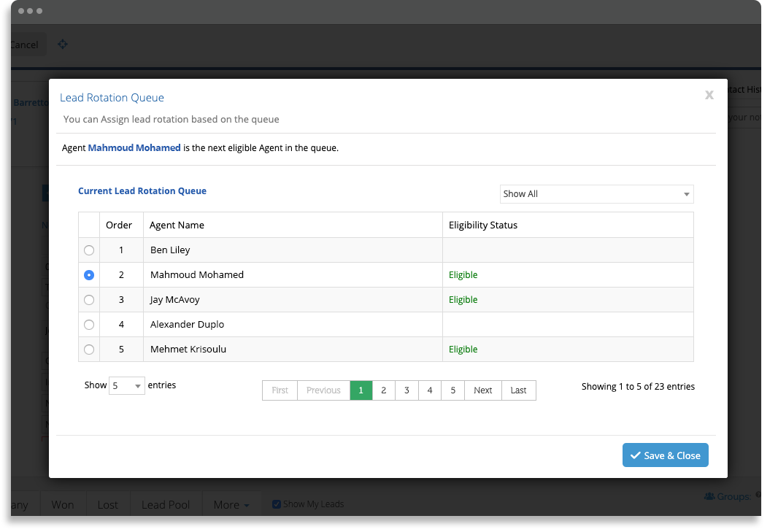Screen dimensions: 778x532
Task: Click the dropdown arrow on entries selector
Action: pos(139,385)
